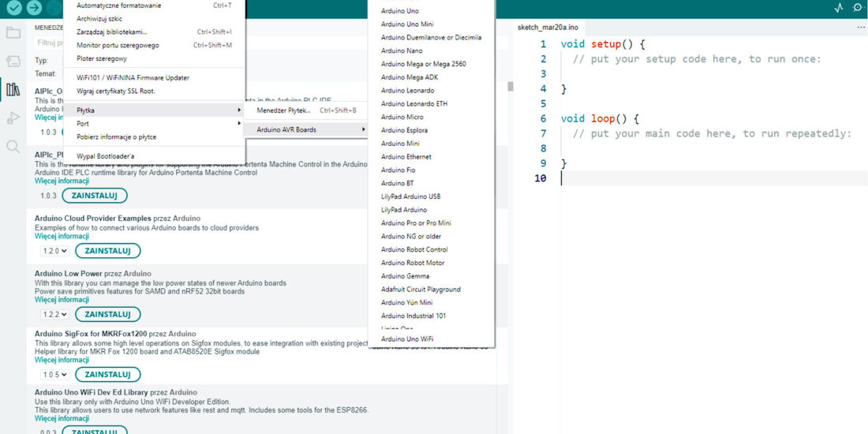Select Arduino Duemilanove or Diecimila board
This screenshot has width=868, height=434.
431,38
